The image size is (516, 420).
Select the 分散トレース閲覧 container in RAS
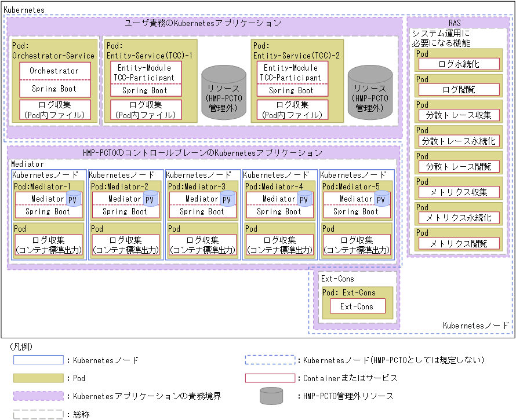459,166
